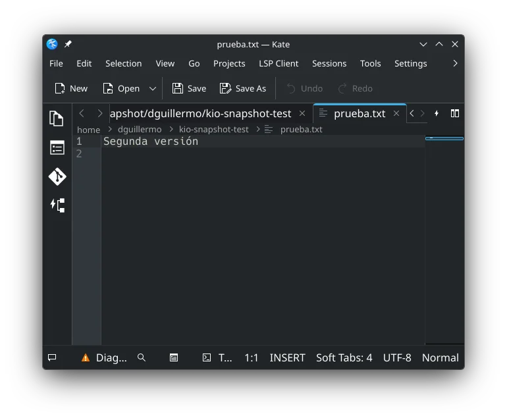Click the prueba.txt breadcrumb segment
The image size is (507, 420).
(x=302, y=129)
